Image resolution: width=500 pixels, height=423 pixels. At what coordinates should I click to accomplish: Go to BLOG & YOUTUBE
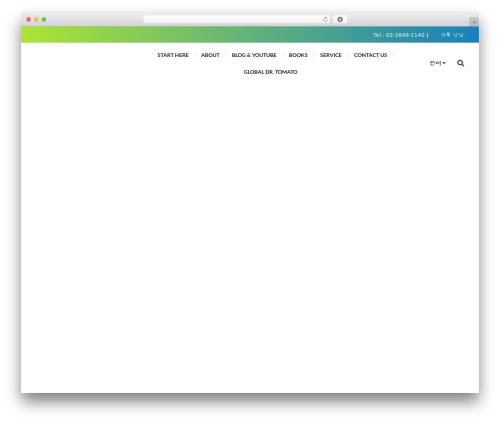pos(254,55)
